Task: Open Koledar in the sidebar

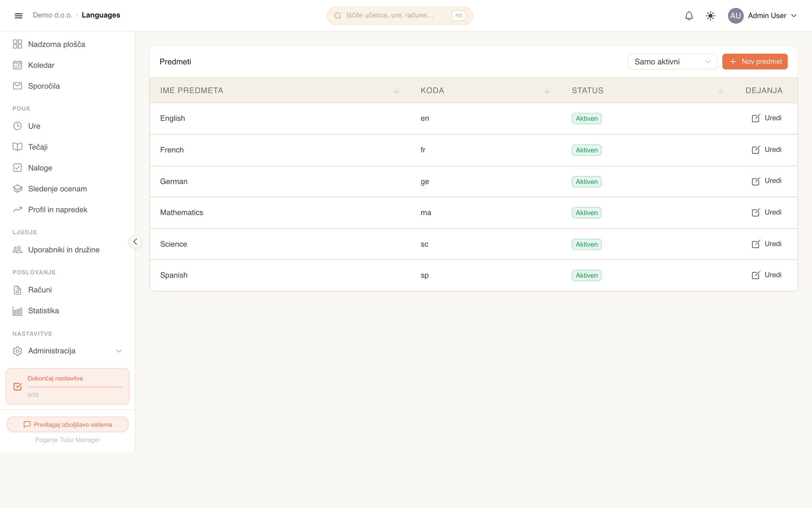Action: point(41,65)
